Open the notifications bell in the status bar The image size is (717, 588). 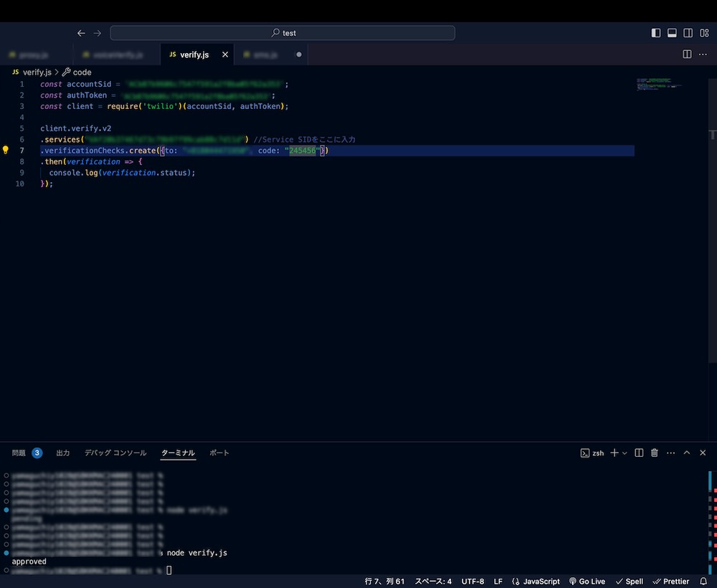click(703, 582)
